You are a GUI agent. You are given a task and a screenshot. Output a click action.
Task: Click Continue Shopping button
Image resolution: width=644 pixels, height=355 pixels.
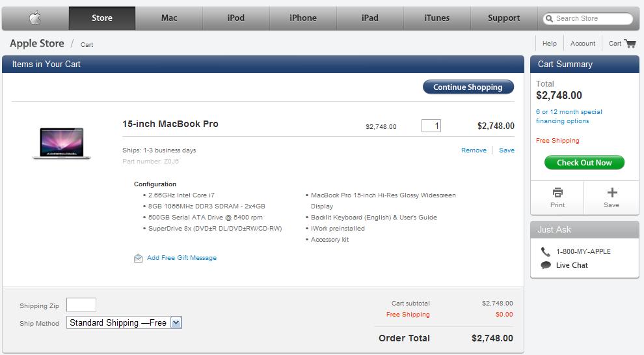[468, 87]
